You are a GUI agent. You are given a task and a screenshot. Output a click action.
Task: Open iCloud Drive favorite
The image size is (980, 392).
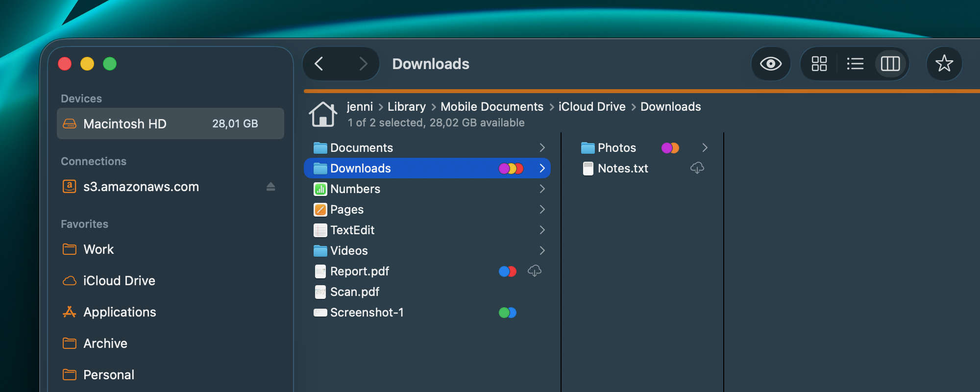[119, 280]
